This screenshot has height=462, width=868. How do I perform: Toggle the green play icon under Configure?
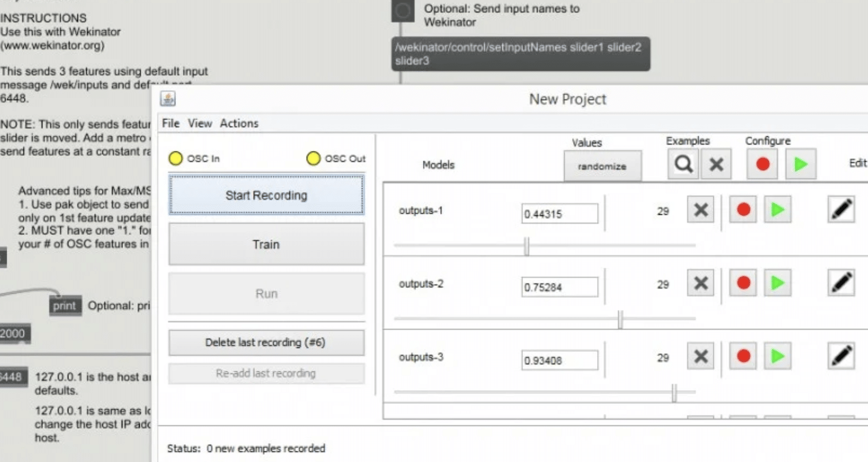point(801,164)
